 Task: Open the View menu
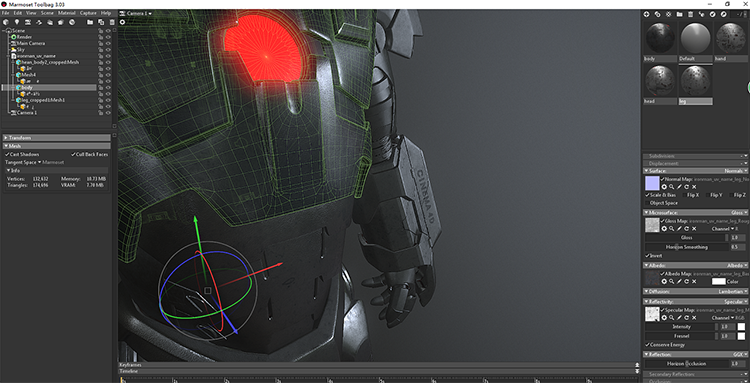[31, 13]
